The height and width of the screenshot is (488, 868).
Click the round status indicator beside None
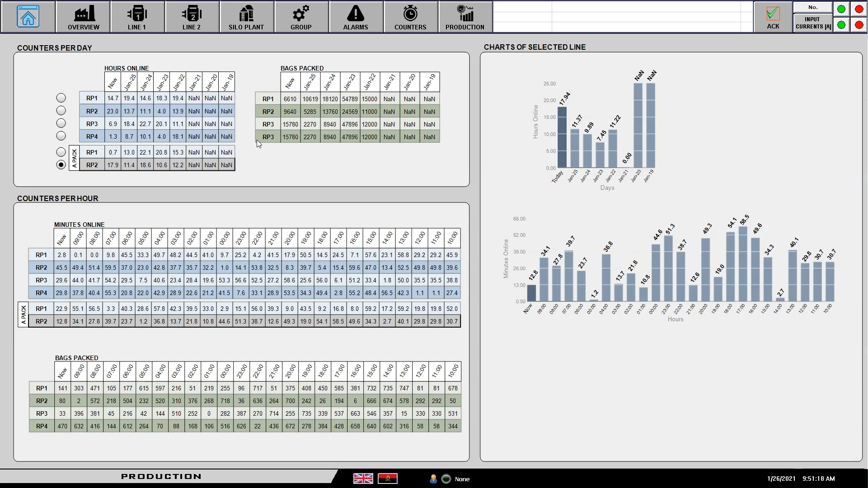(446, 479)
